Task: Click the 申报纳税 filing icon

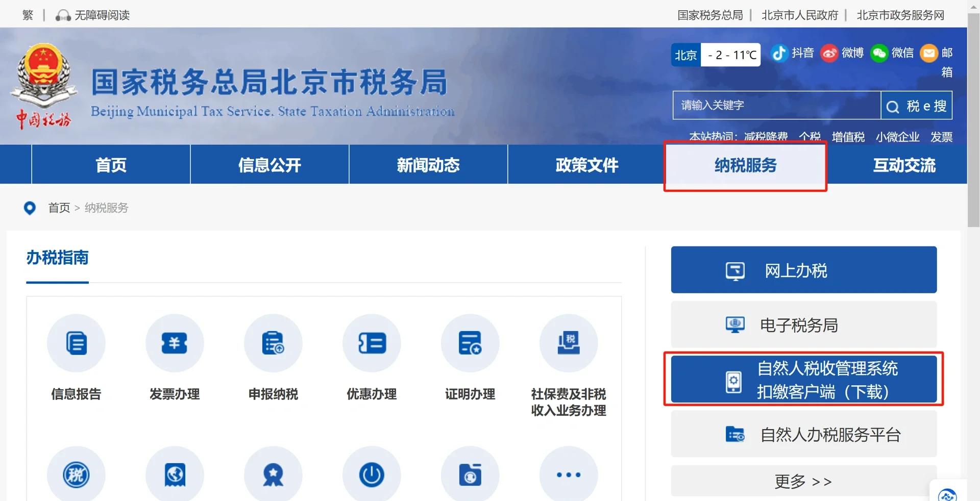Action: 273,343
